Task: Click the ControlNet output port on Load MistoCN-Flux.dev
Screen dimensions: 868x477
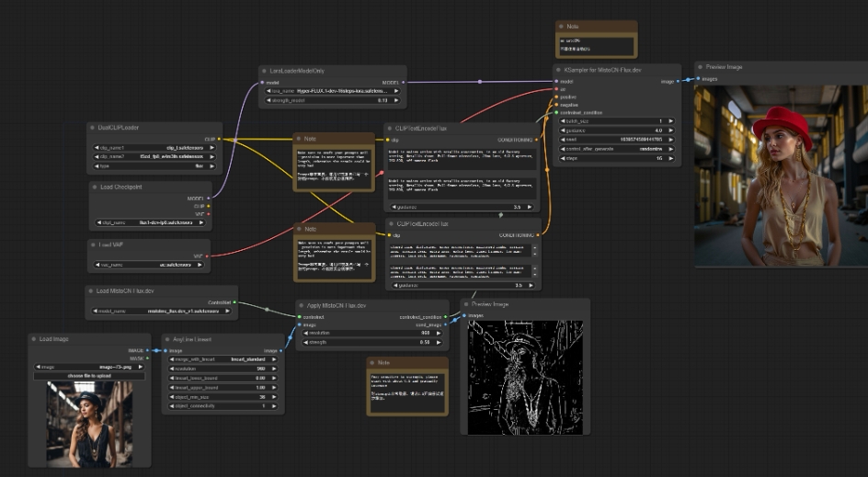Action: click(x=234, y=301)
